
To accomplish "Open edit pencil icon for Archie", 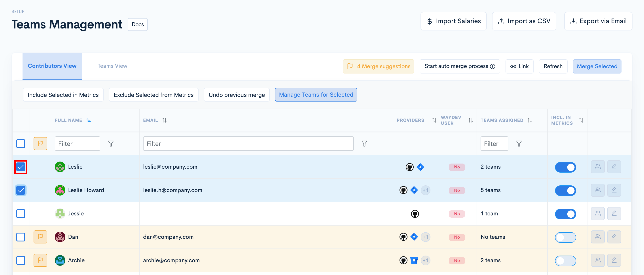I will click(x=614, y=260).
